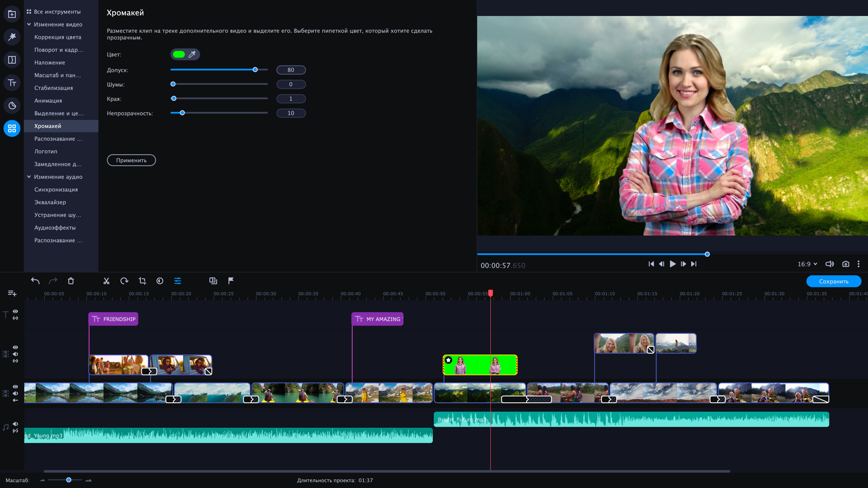Mute the audio music track
The width and height of the screenshot is (868, 488).
(x=15, y=424)
